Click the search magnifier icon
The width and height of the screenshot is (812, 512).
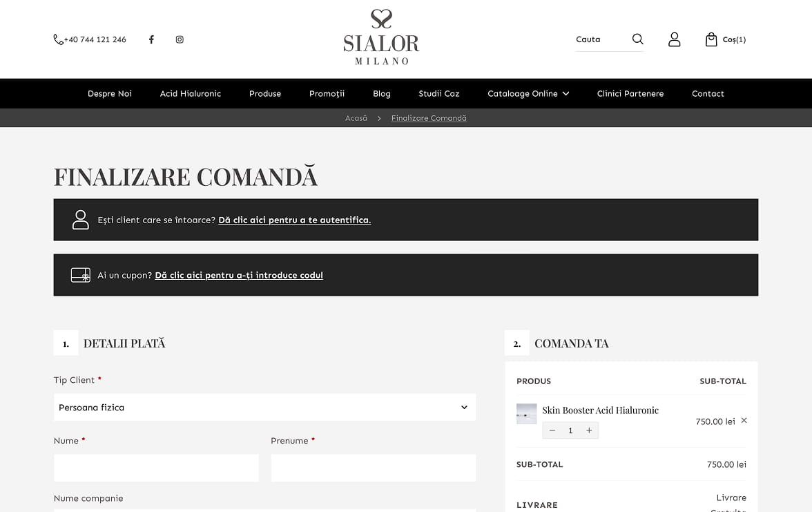[637, 39]
